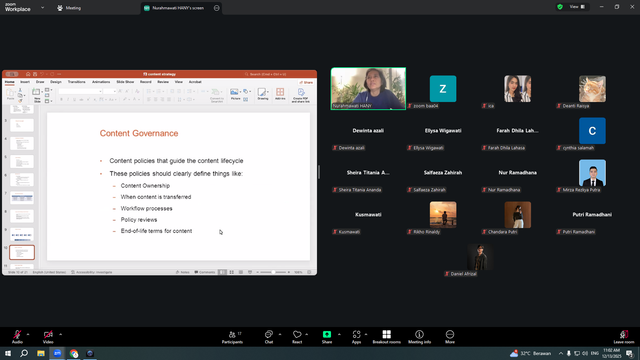Viewport: 640px width, 360px height.
Task: Expand the arrow beside Apps
Action: pos(366,334)
